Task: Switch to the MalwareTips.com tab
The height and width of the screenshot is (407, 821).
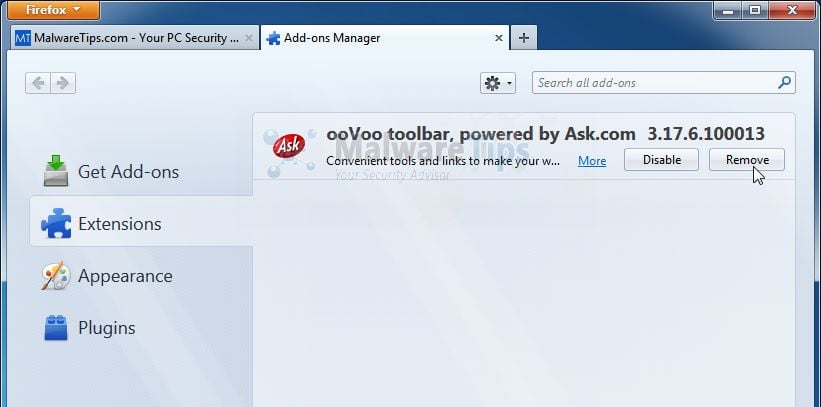Action: (134, 38)
